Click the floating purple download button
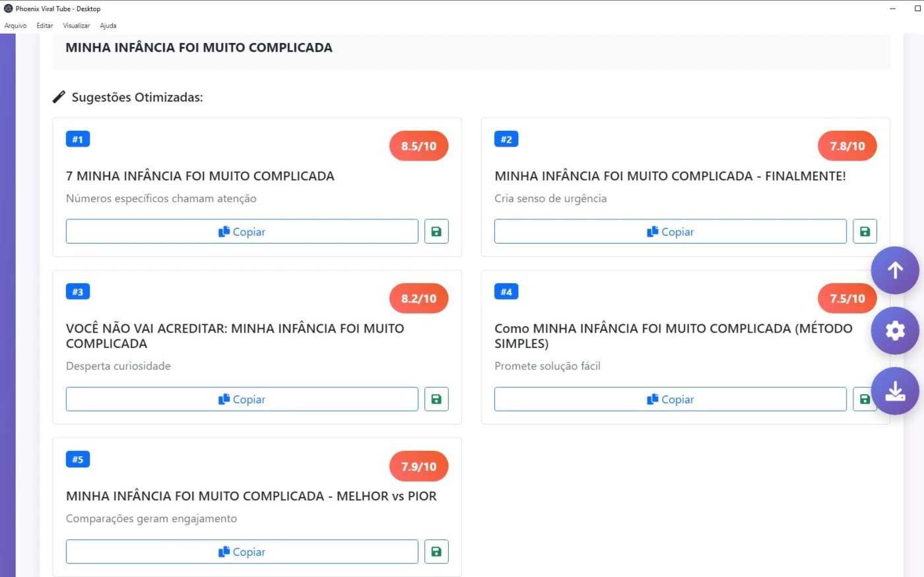Image resolution: width=924 pixels, height=577 pixels. point(895,391)
